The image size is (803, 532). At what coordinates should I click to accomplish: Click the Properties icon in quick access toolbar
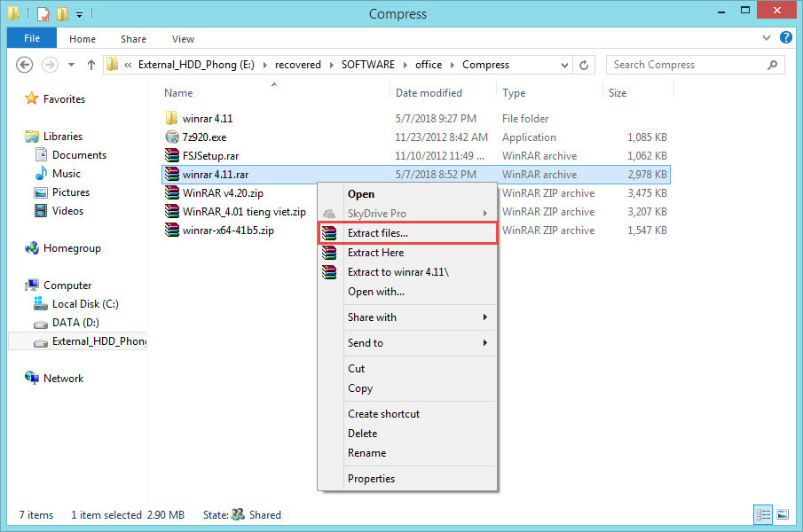[x=43, y=13]
